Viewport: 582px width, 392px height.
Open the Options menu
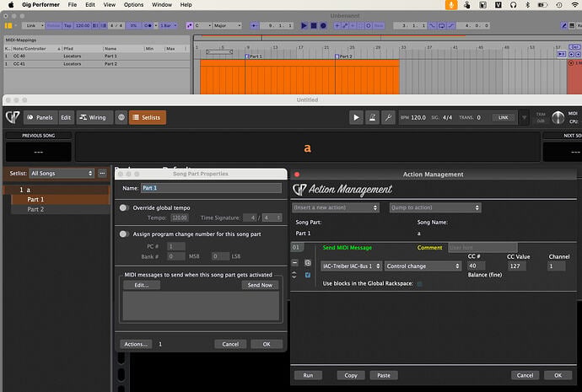point(133,5)
